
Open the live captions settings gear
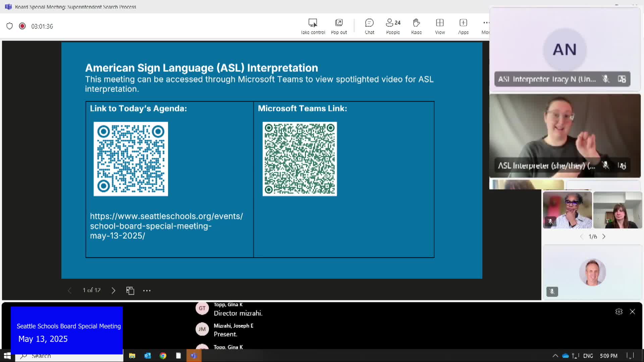point(619,312)
